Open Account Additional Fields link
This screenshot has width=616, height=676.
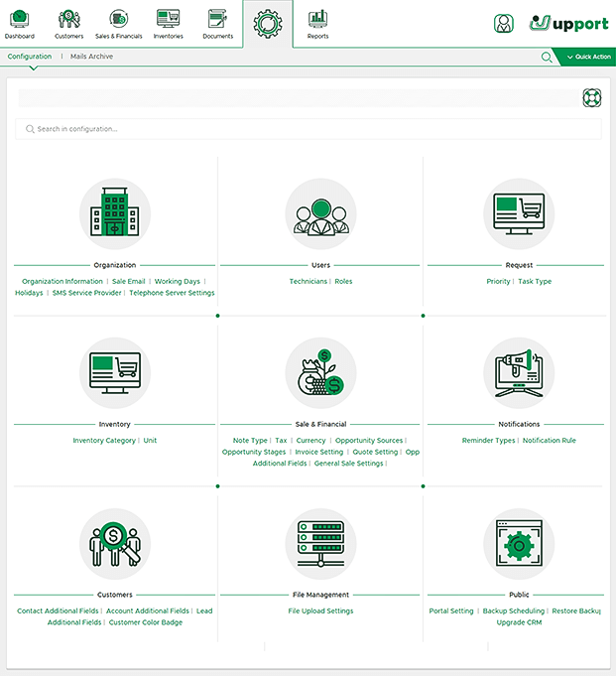coord(148,610)
